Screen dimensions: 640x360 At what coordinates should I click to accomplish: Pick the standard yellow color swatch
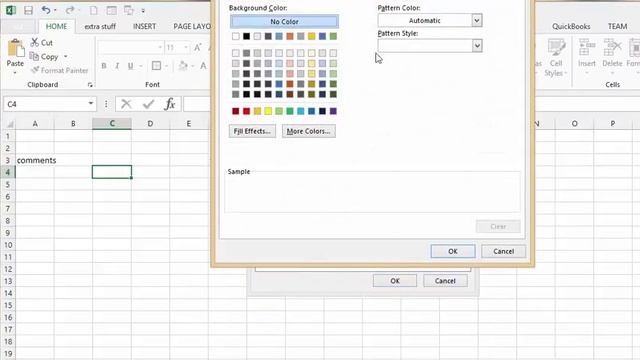click(268, 111)
